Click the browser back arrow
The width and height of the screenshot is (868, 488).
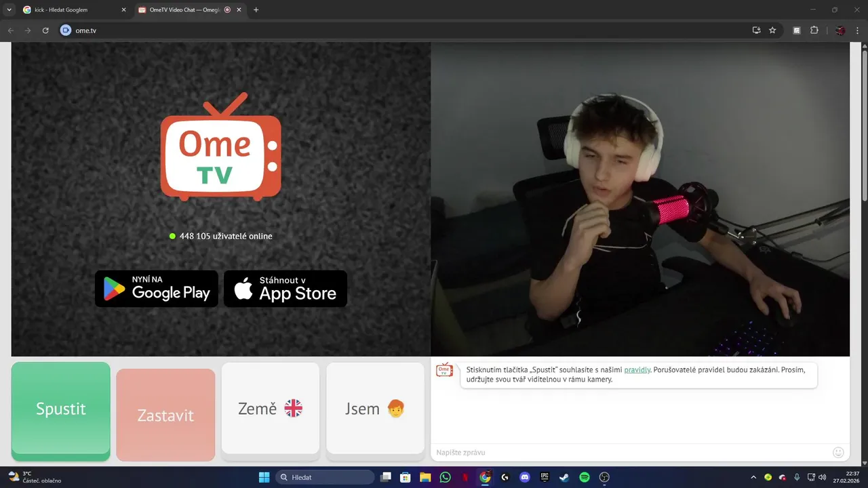10,30
